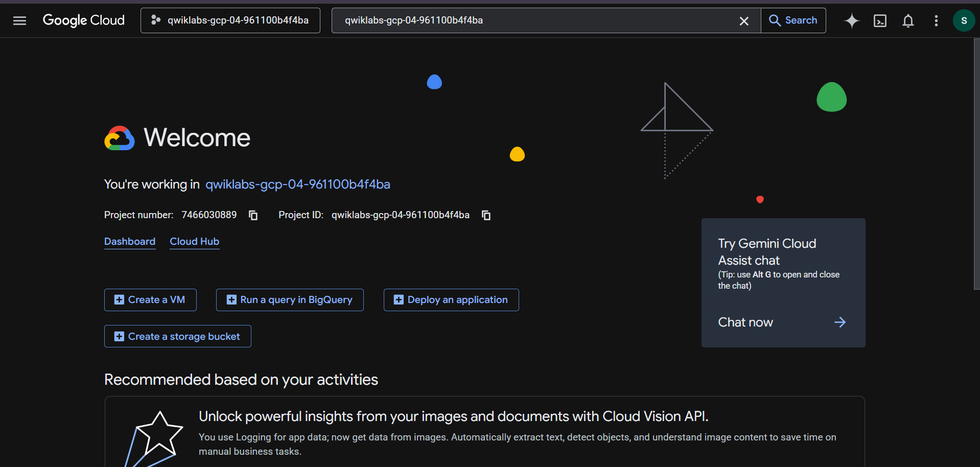The width and height of the screenshot is (980, 467).
Task: Open the Cloud Vision API recommendation heading
Action: pyautogui.click(x=454, y=416)
